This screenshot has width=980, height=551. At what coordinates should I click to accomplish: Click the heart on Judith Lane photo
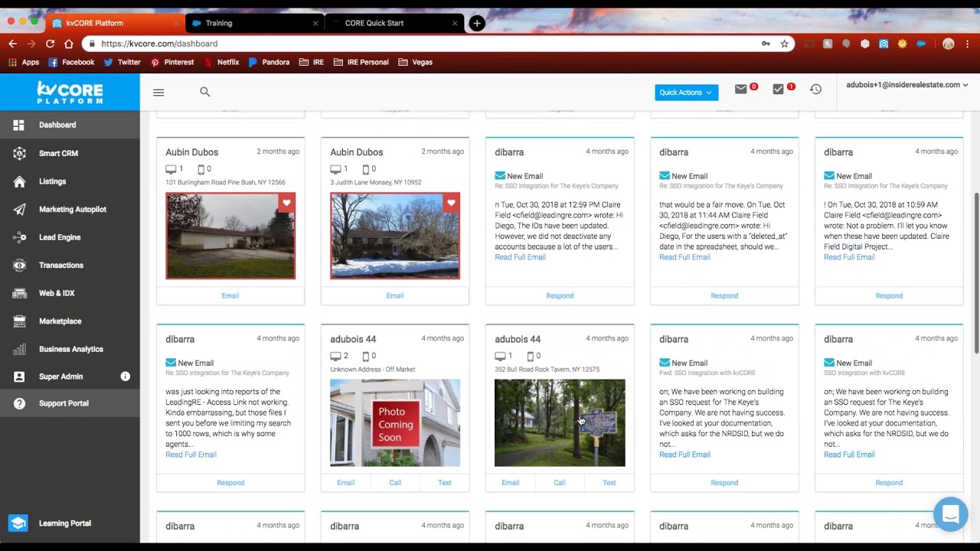[x=451, y=203]
